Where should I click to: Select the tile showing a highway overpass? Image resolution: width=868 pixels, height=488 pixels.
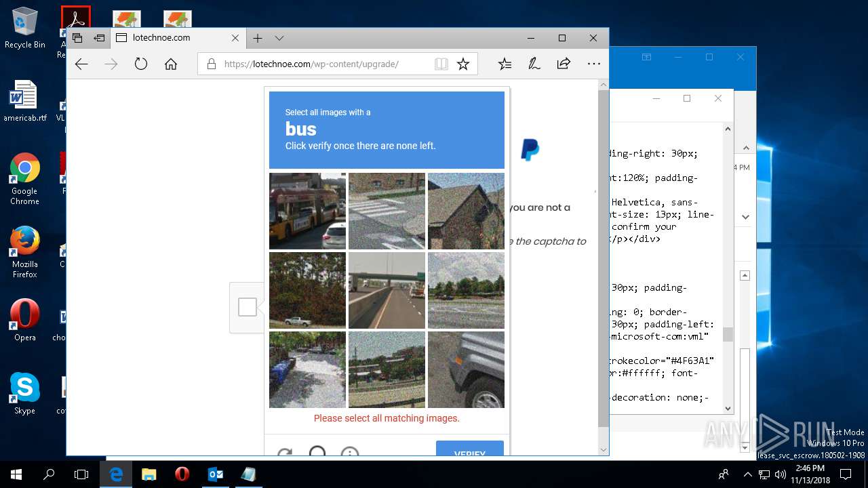point(387,290)
